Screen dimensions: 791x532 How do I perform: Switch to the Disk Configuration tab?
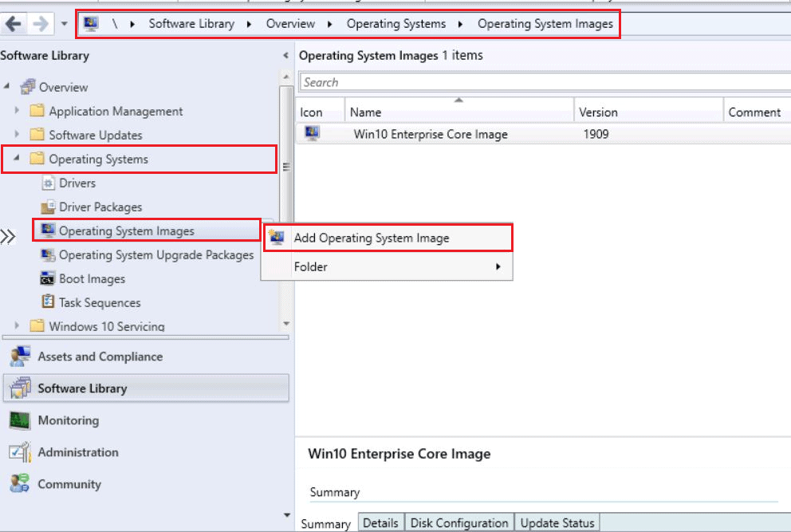pyautogui.click(x=459, y=523)
